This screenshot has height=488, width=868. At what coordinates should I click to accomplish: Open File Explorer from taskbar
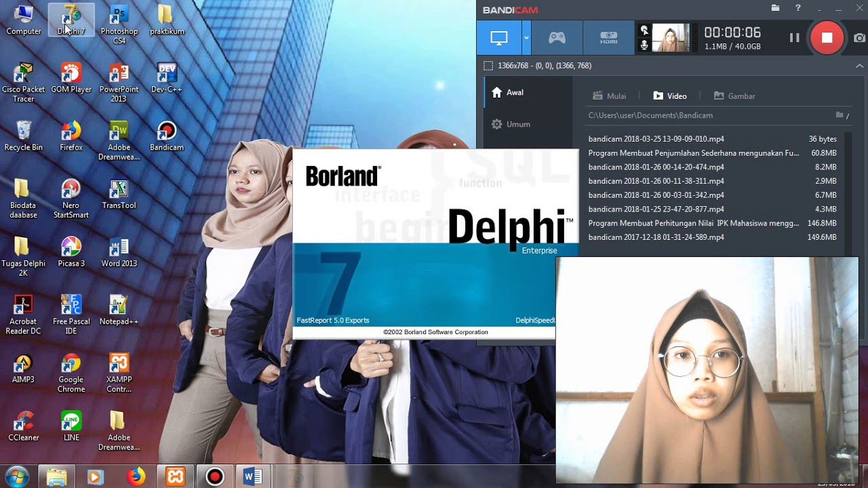(58, 476)
